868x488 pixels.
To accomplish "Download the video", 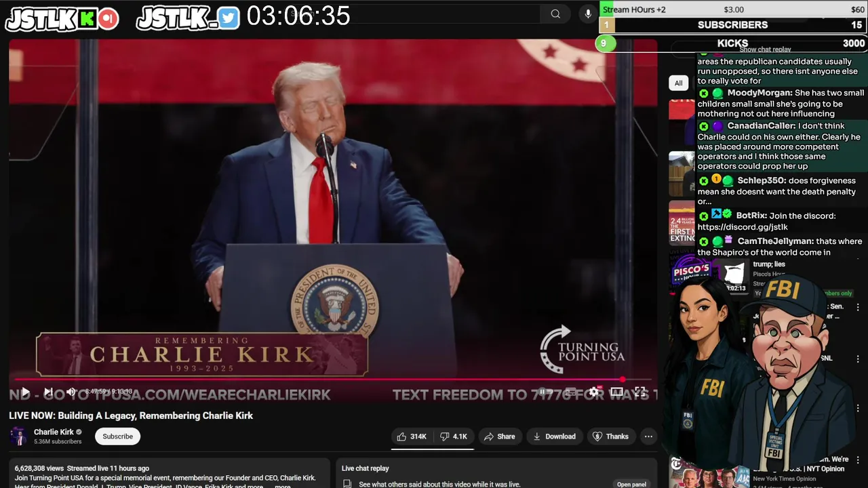I will click(554, 436).
